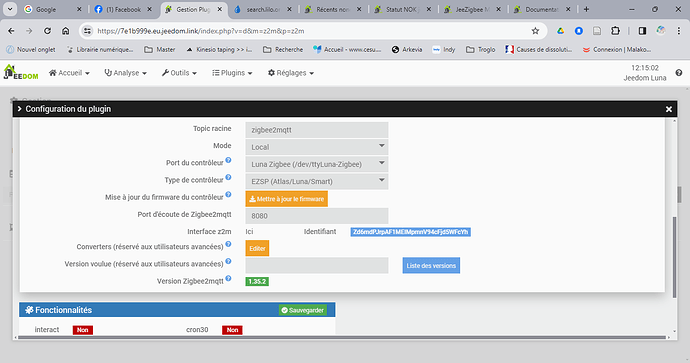Reload the current page
The height and width of the screenshot is (363, 690).
pyautogui.click(x=47, y=31)
